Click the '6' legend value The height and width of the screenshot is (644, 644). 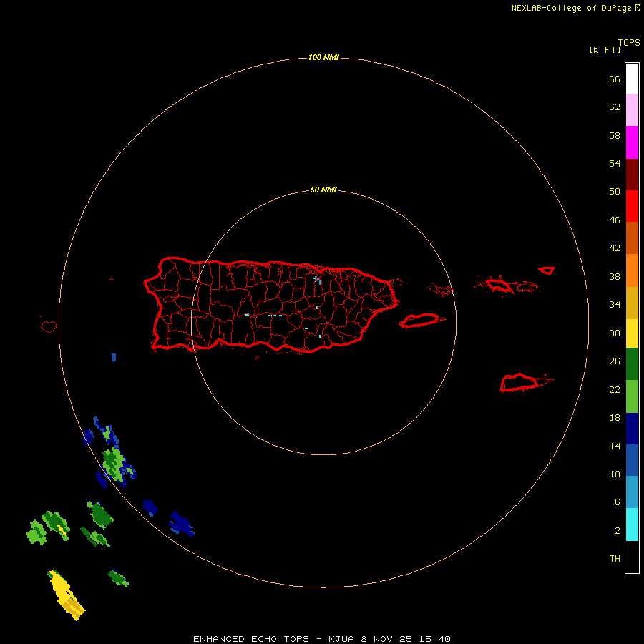pos(618,502)
